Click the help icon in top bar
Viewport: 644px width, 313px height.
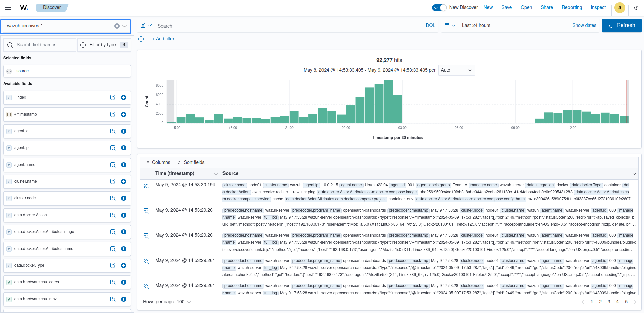point(636,8)
